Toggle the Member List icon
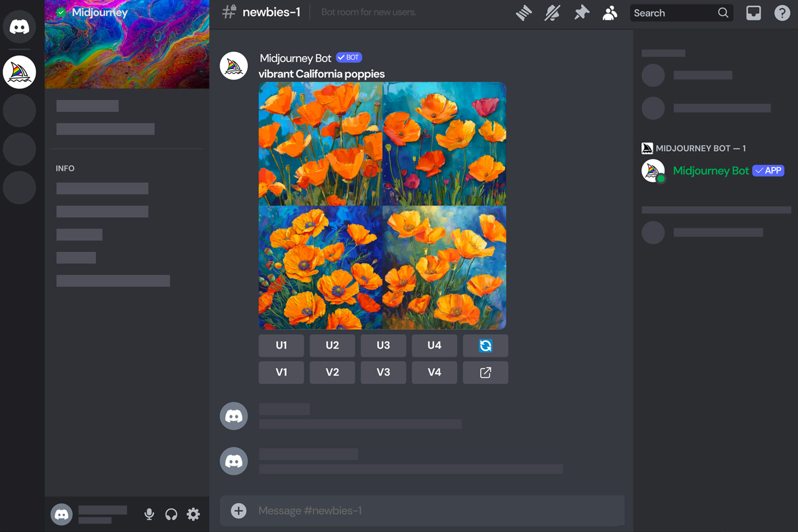 [610, 13]
